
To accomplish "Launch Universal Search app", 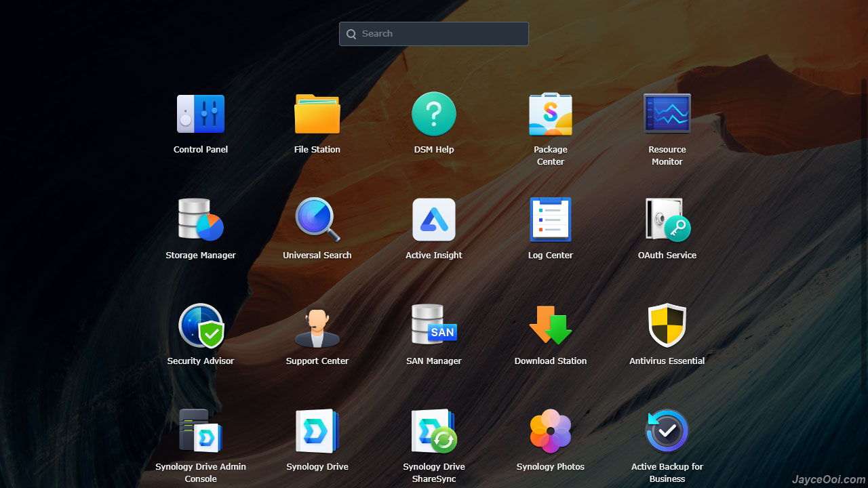I will pos(317,220).
